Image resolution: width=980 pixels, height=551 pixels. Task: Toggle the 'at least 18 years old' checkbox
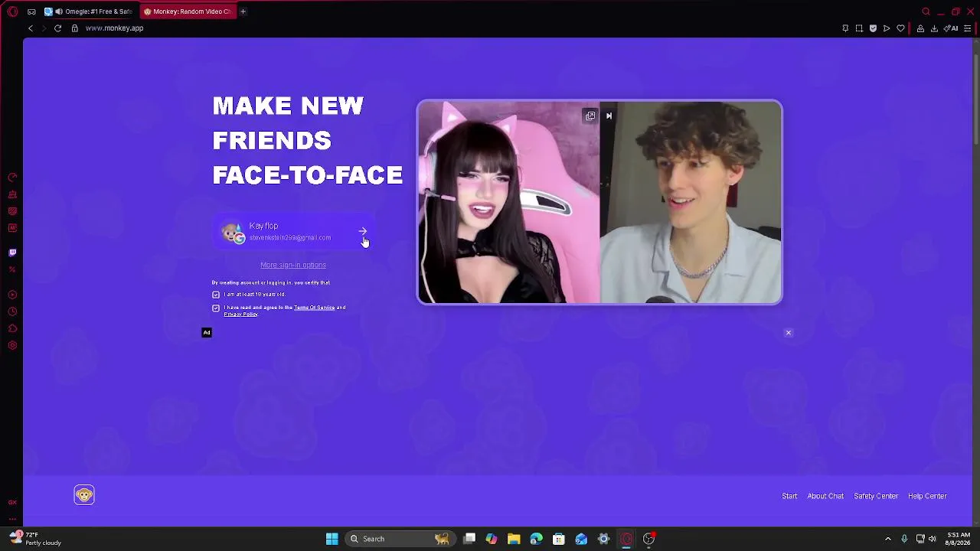[216, 295]
